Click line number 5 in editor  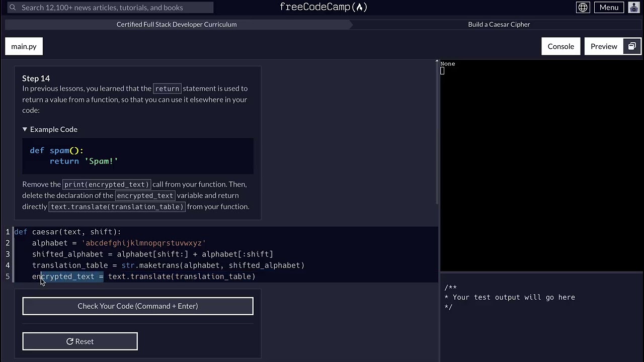tap(8, 277)
